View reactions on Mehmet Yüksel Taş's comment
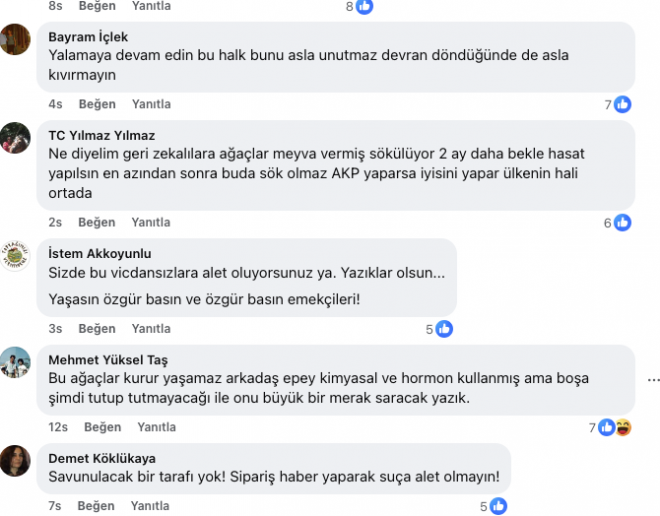 [x=611, y=428]
